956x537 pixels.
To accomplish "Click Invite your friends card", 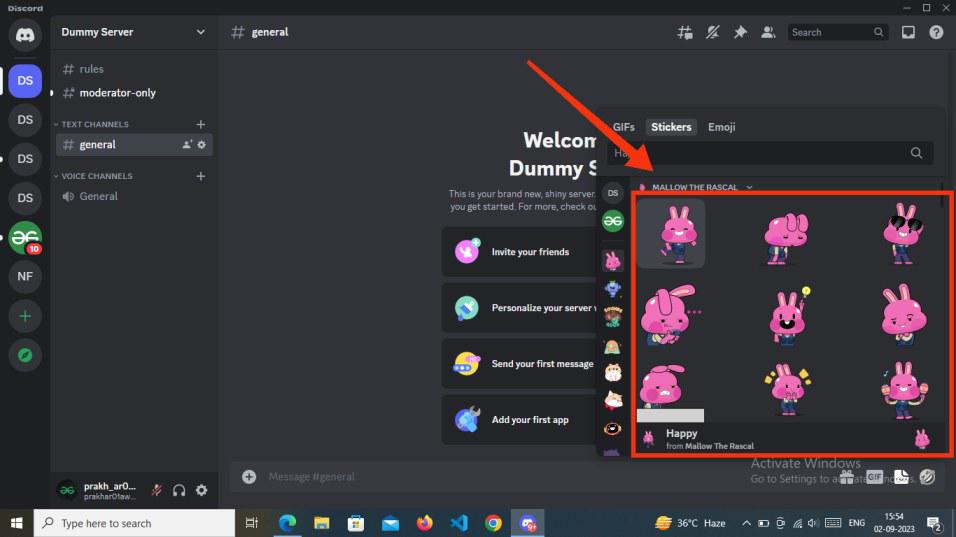I will point(519,252).
